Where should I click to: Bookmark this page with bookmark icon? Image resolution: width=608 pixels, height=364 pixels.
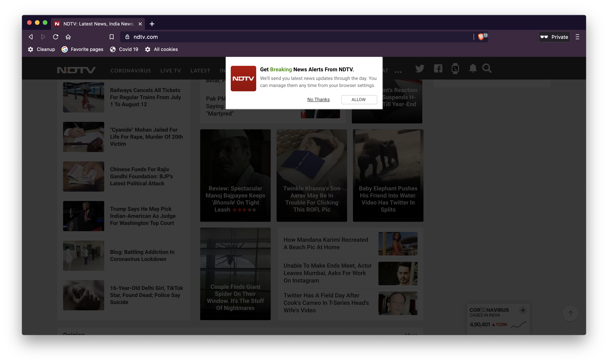coord(111,37)
